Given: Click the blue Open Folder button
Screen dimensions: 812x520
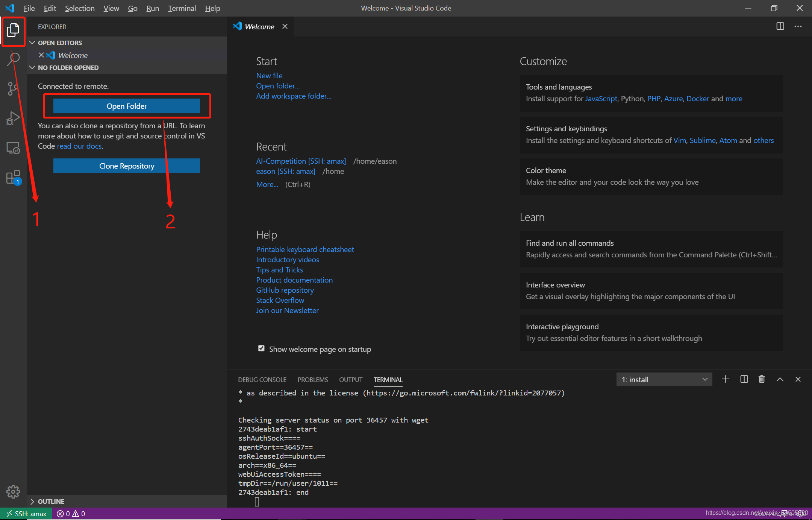Looking at the screenshot, I should point(127,106).
